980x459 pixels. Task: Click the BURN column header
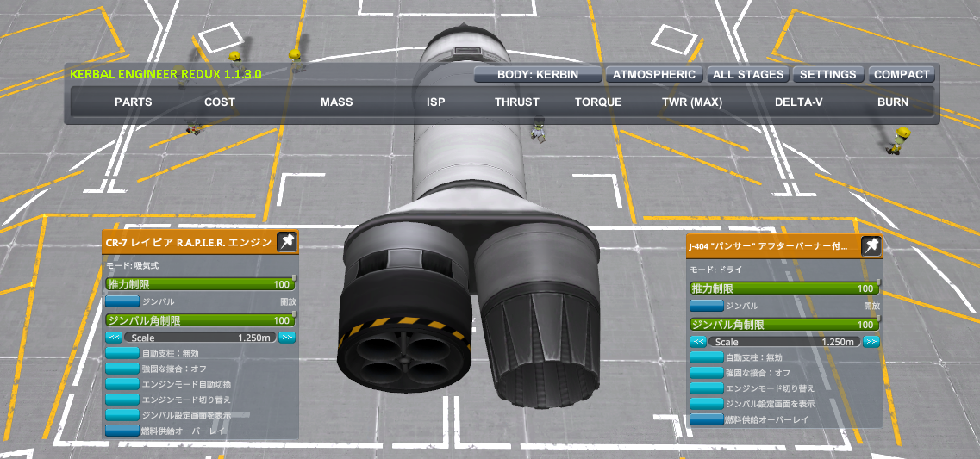point(893,102)
